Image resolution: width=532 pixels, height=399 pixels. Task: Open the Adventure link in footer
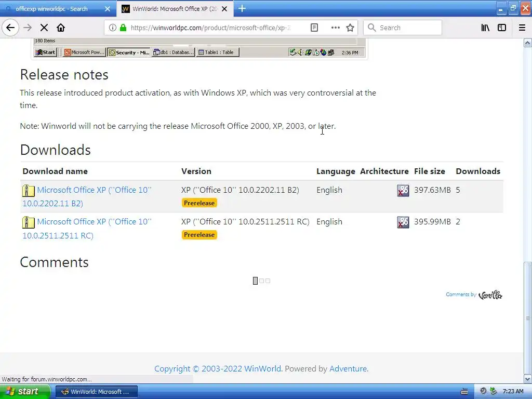pyautogui.click(x=348, y=369)
